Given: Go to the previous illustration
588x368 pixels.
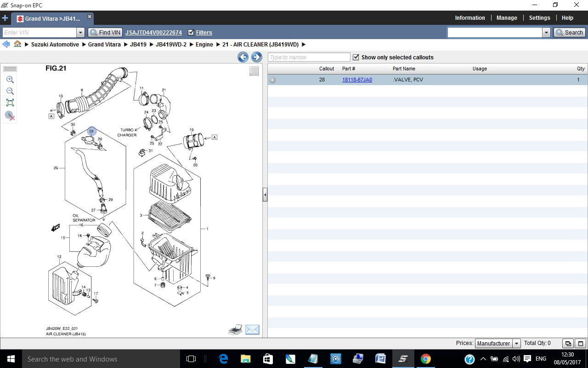Looking at the screenshot, I should [243, 57].
